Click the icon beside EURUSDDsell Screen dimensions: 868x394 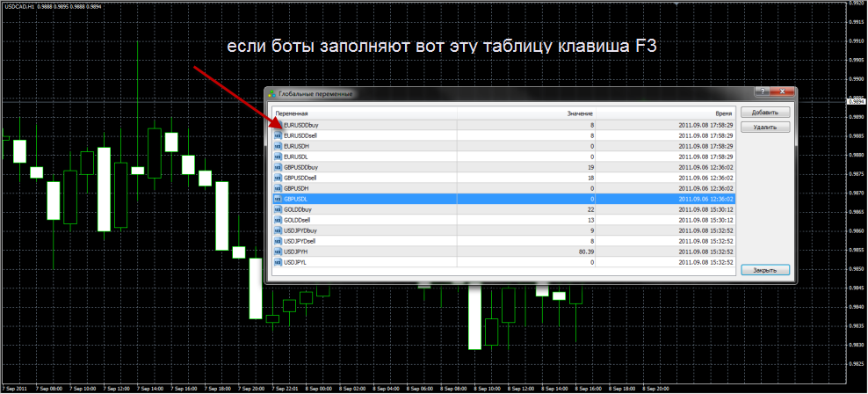[x=278, y=135]
